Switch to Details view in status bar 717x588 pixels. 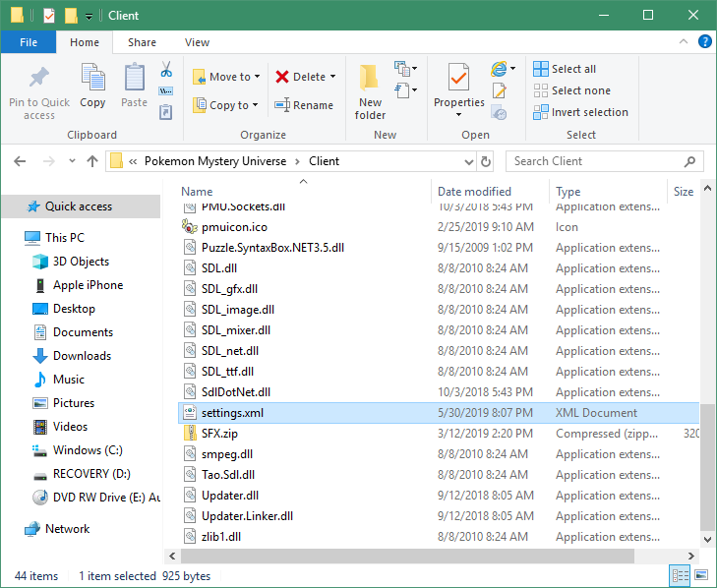click(680, 575)
